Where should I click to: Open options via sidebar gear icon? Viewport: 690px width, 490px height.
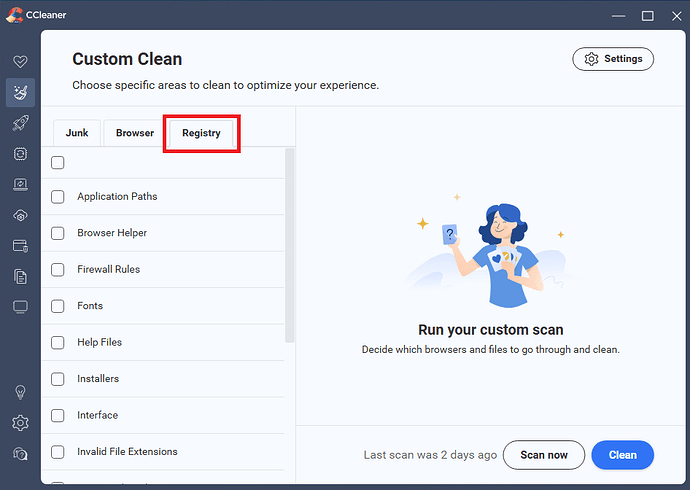20,422
